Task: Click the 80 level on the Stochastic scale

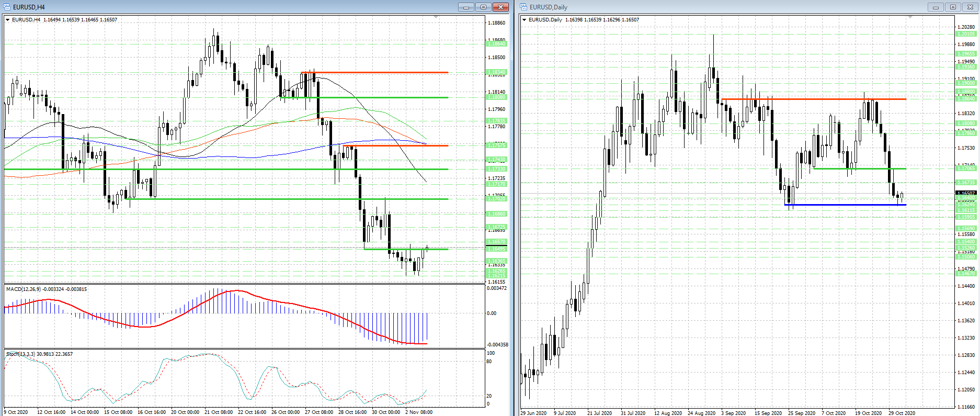Action: pos(489,362)
